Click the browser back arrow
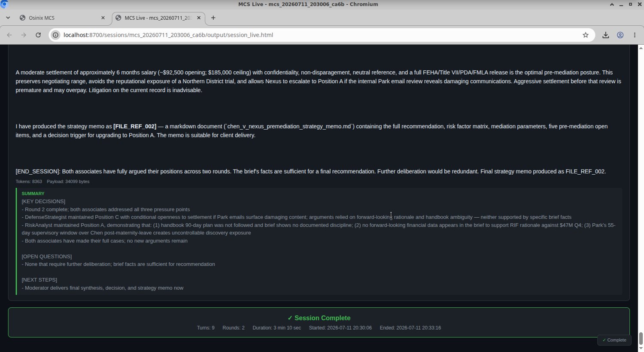This screenshot has width=644, height=352. pos(9,35)
